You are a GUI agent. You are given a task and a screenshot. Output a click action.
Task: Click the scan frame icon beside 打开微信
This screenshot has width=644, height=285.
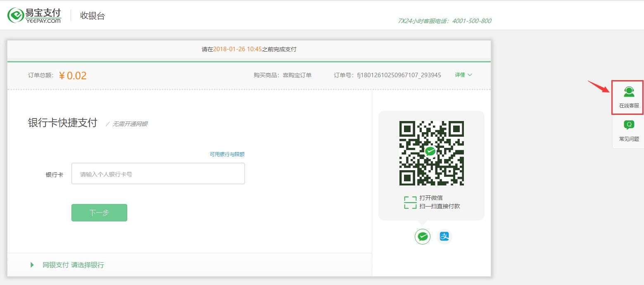pyautogui.click(x=410, y=202)
